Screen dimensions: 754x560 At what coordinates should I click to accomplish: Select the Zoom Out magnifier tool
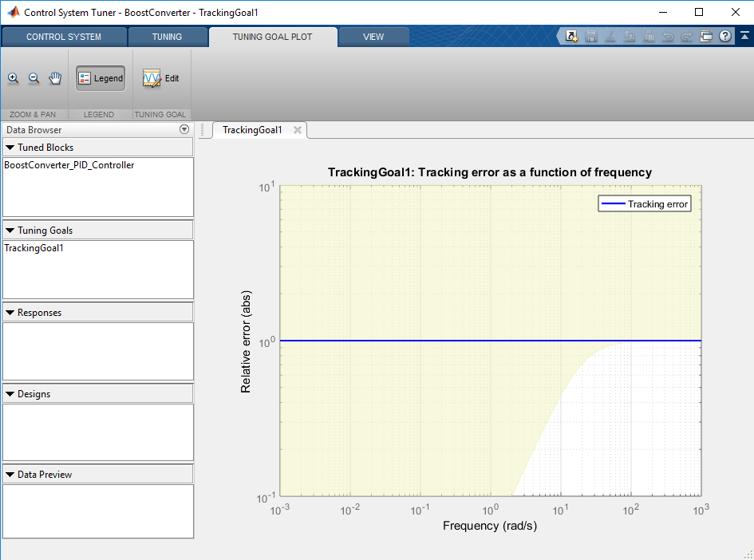pos(34,78)
